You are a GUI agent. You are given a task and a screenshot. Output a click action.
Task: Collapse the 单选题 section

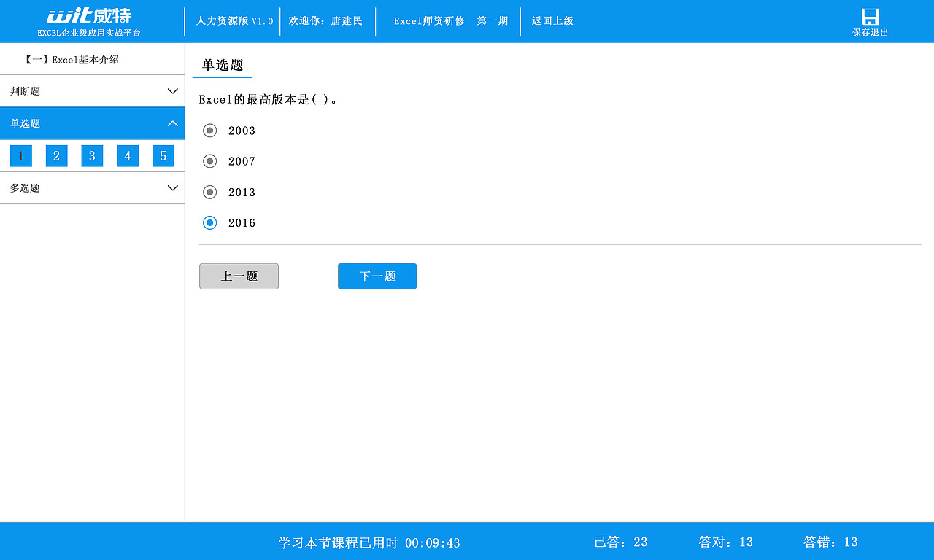(92, 123)
